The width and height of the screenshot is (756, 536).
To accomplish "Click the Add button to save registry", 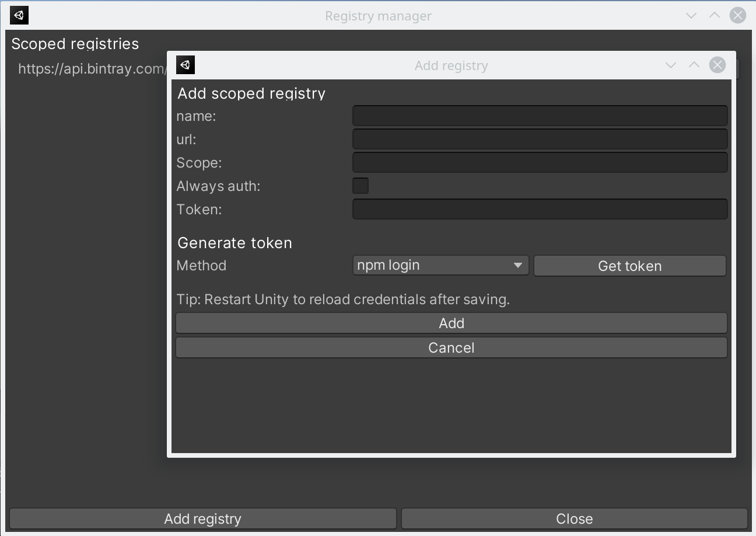I will (451, 323).
